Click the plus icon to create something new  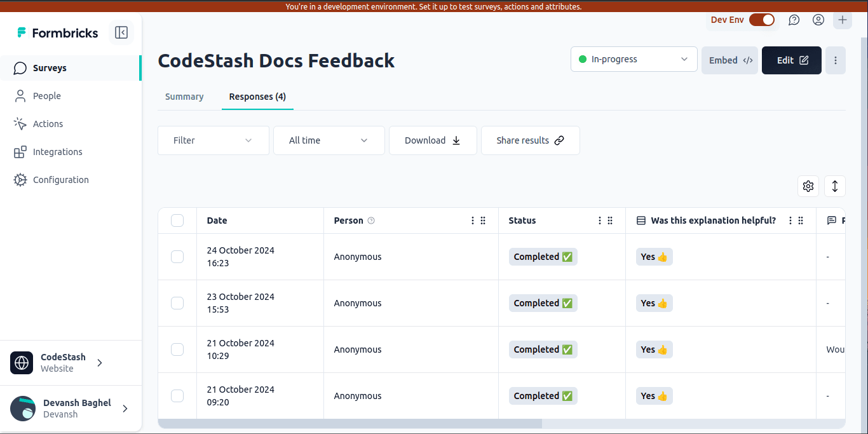click(x=842, y=20)
